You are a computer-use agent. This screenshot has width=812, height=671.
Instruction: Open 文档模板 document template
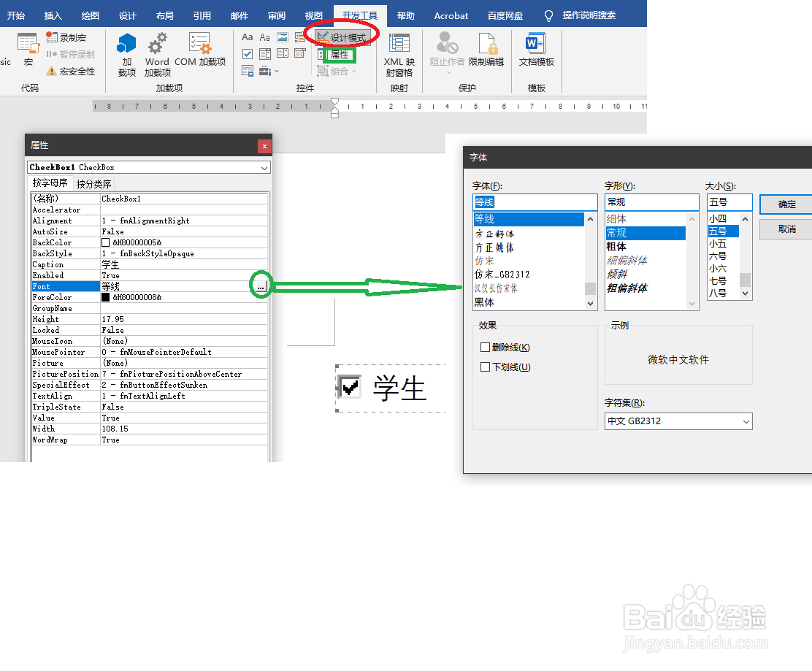click(x=536, y=49)
